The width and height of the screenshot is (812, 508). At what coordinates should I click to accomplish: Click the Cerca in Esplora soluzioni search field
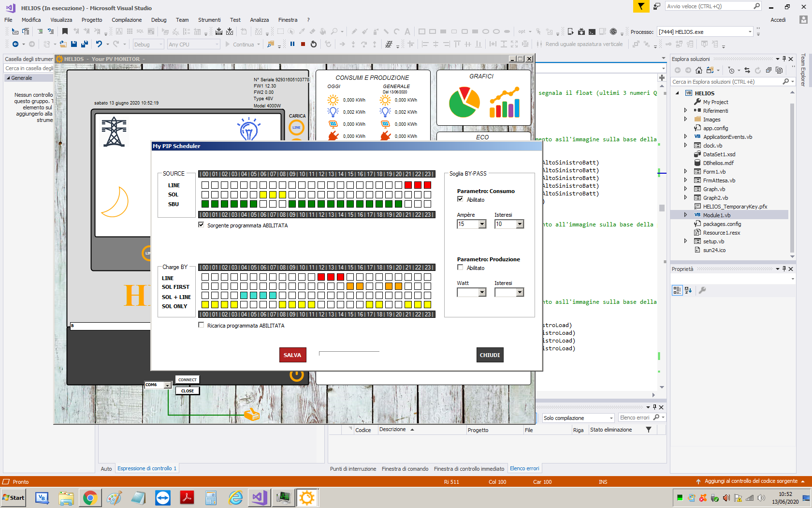tap(726, 82)
